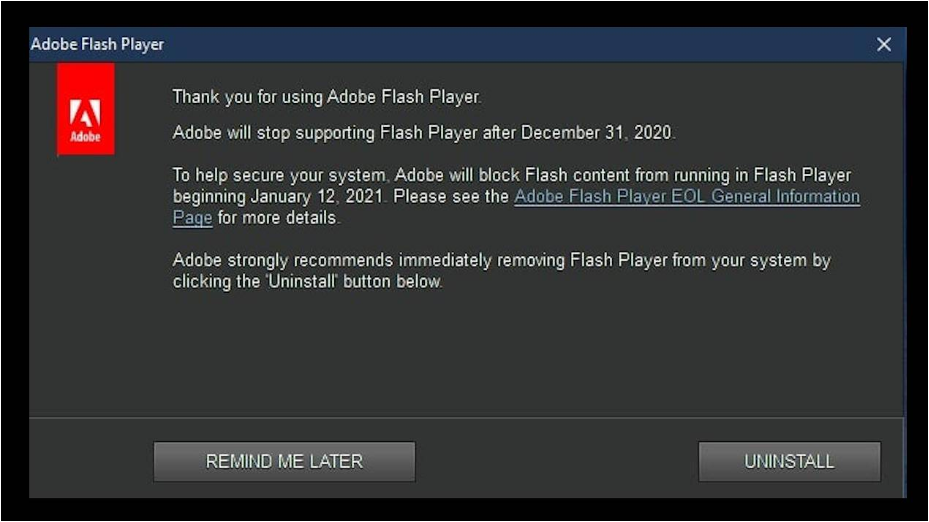Close the Adobe Flash Player dialog
929x522 pixels.
pyautogui.click(x=884, y=44)
